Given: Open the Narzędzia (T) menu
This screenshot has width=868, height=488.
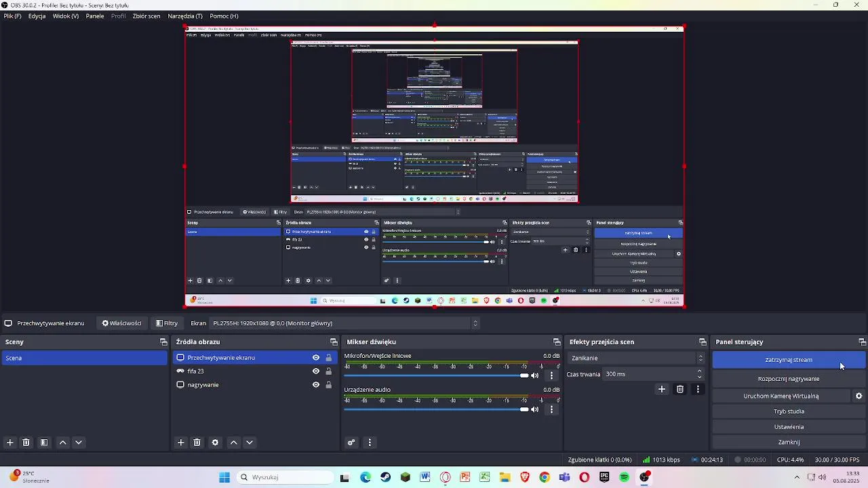Looking at the screenshot, I should coord(185,16).
